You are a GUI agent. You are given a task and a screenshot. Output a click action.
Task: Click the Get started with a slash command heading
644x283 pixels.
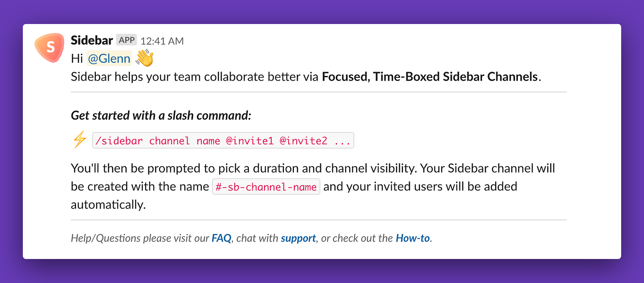(x=161, y=116)
